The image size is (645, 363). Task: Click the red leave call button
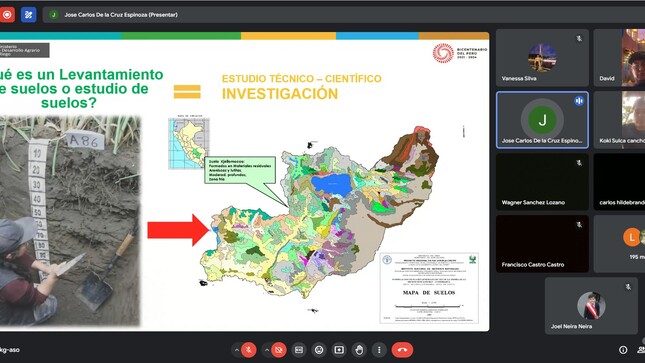tap(402, 350)
